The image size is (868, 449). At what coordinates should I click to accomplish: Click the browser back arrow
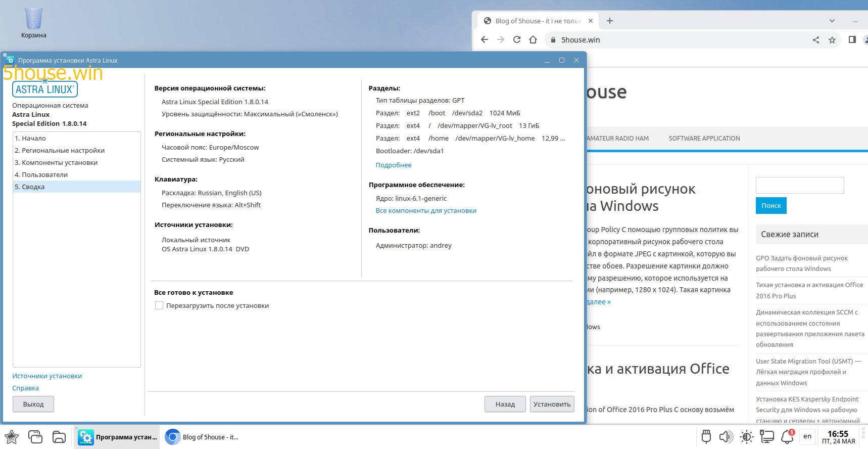tap(485, 39)
